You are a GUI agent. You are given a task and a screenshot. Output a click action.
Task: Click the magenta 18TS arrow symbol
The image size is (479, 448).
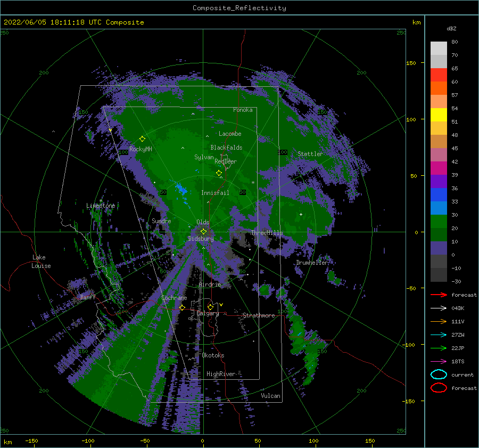439,362
